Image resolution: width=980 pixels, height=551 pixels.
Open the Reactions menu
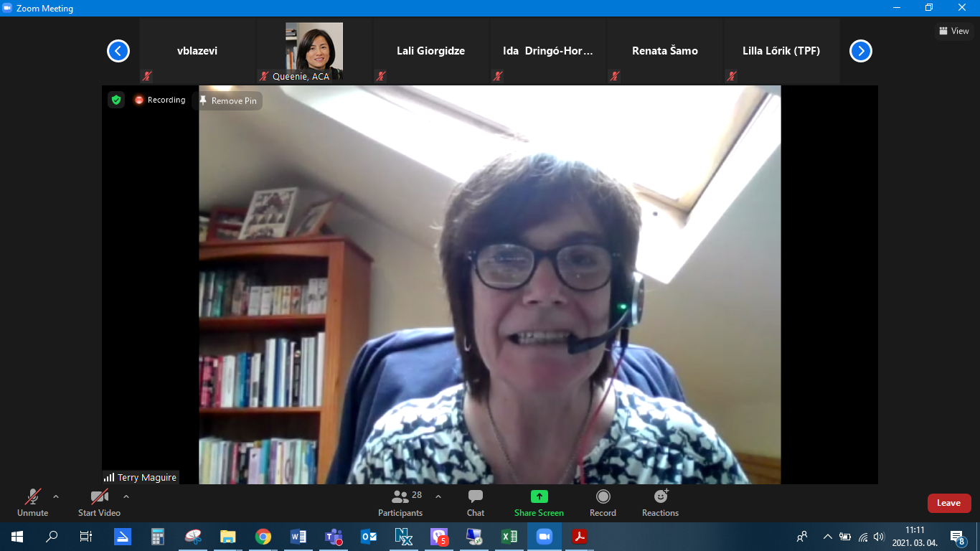coord(660,502)
